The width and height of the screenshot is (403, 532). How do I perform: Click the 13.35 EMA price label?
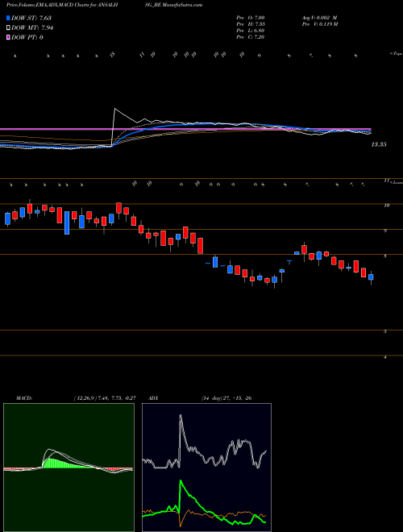[x=379, y=144]
